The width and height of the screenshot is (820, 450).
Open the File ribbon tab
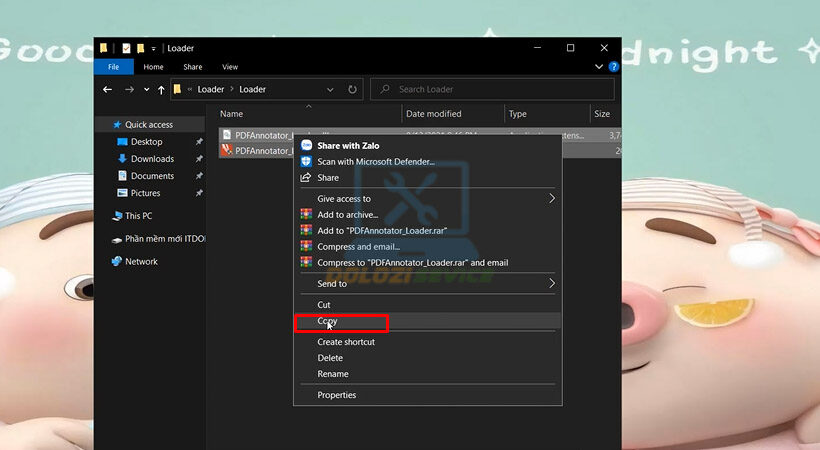(x=113, y=67)
